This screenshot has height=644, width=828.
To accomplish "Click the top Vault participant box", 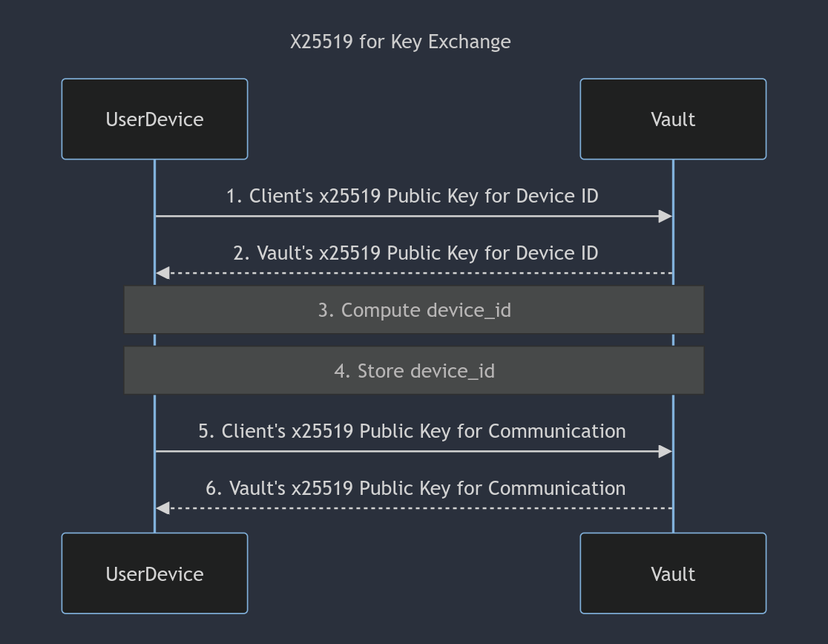I will 673,119.
